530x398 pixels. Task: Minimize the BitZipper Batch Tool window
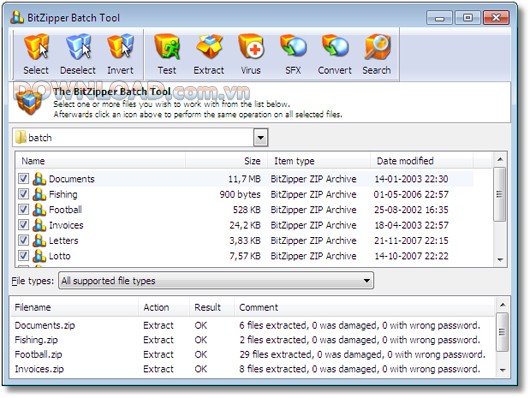[439, 18]
